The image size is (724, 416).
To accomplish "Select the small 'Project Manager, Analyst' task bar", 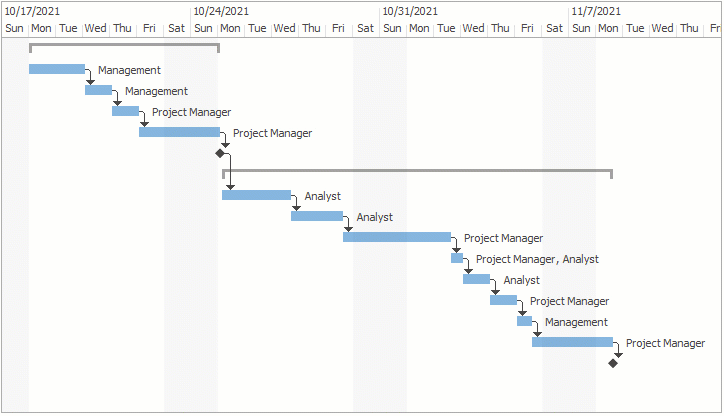I will [x=457, y=258].
